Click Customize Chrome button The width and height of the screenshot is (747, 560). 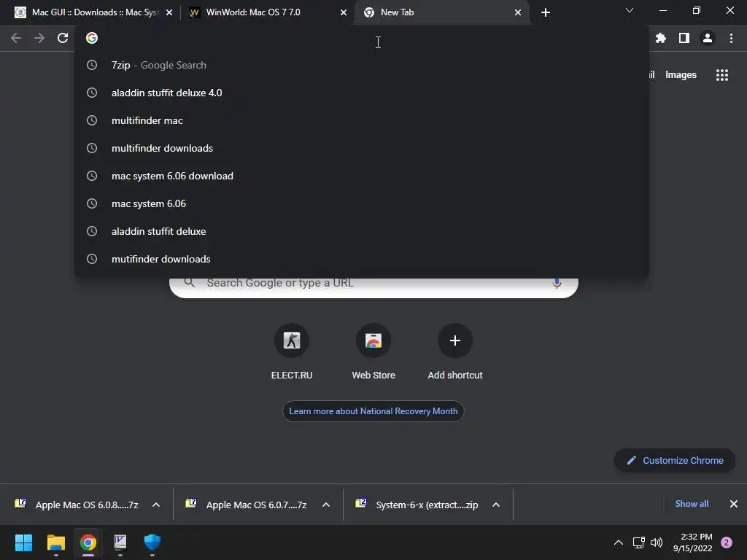point(675,461)
